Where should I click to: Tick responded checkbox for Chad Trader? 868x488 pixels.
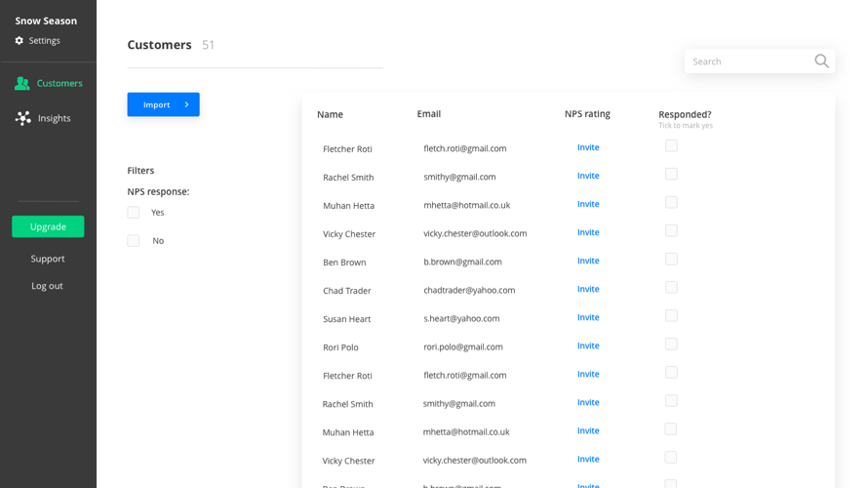tap(671, 288)
